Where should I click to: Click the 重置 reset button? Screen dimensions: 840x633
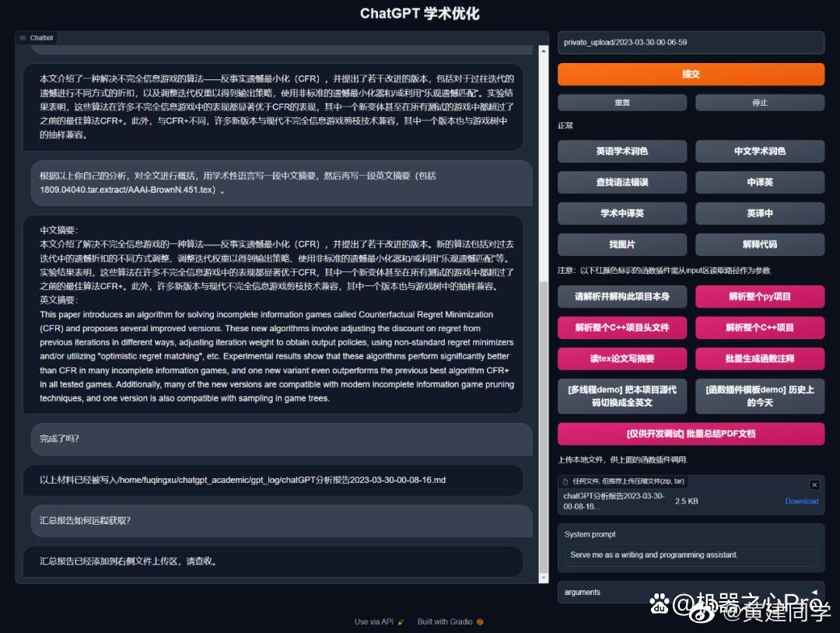(x=621, y=102)
